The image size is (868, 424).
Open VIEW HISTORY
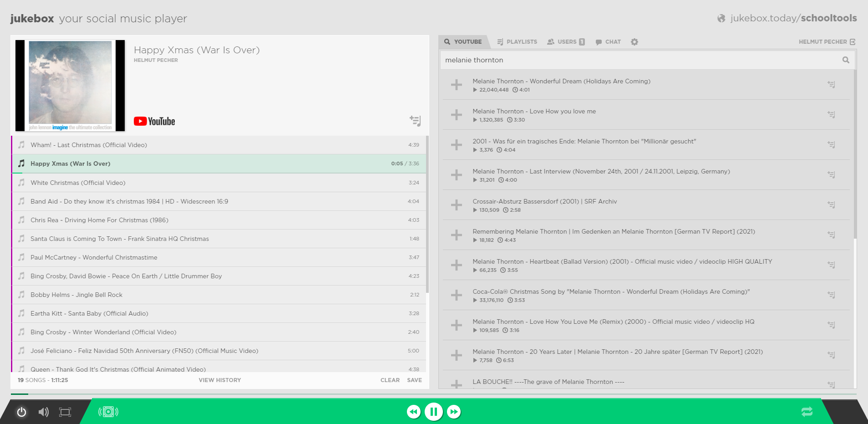click(219, 380)
